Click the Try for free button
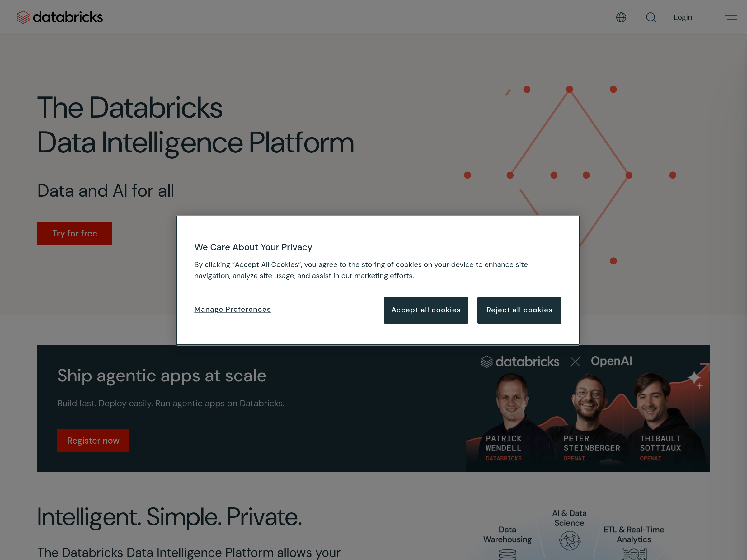The image size is (747, 560). [75, 233]
